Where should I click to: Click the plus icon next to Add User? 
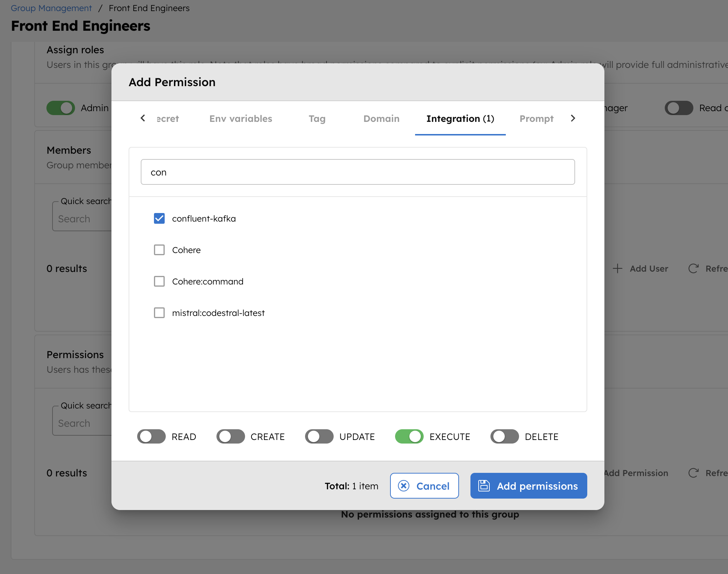pos(618,268)
